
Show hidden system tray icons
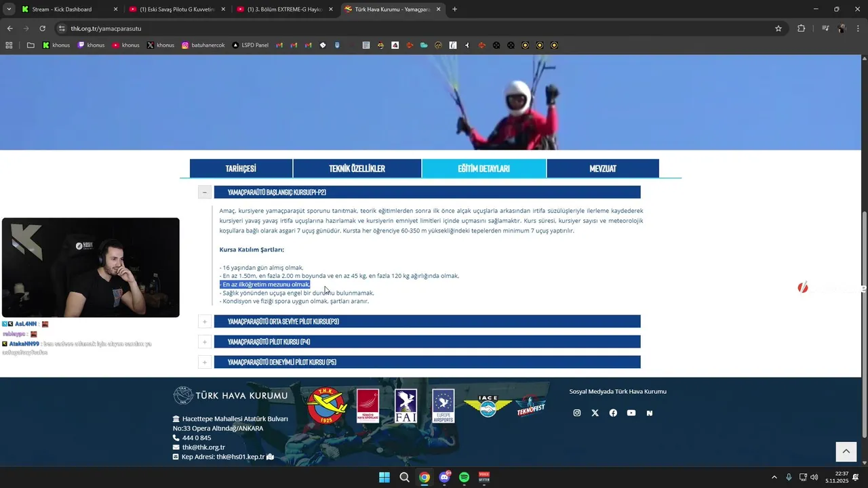774,477
